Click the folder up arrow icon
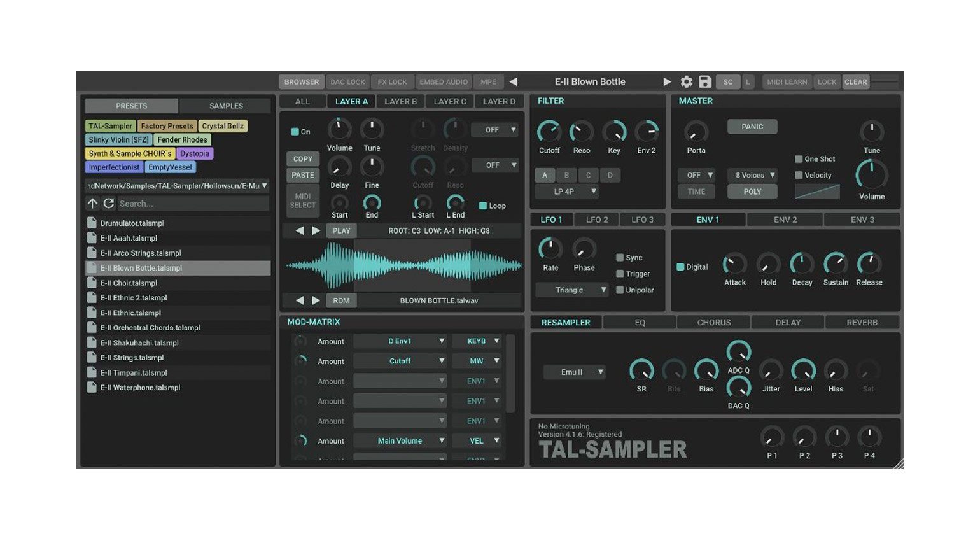 [x=92, y=203]
